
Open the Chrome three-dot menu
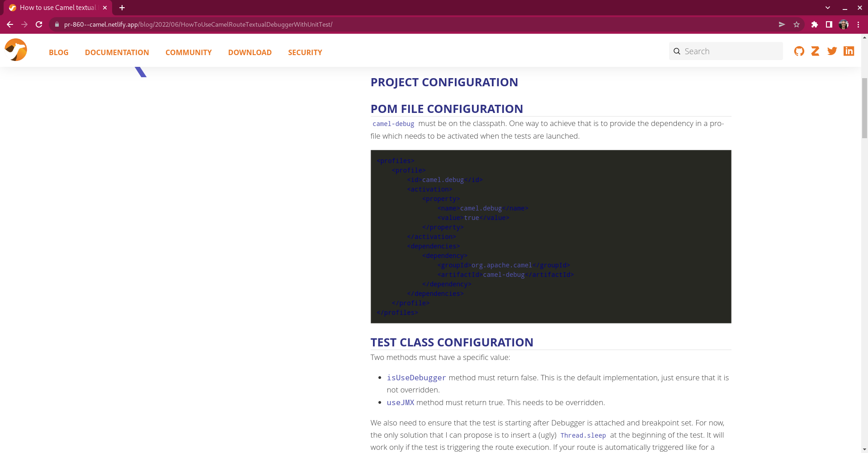pyautogui.click(x=858, y=24)
